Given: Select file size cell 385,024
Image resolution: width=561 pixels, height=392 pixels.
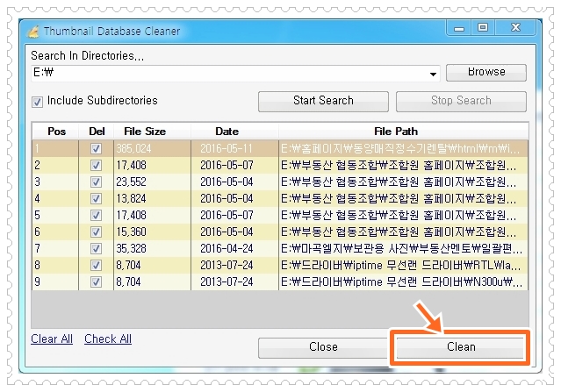Looking at the screenshot, I should 153,148.
